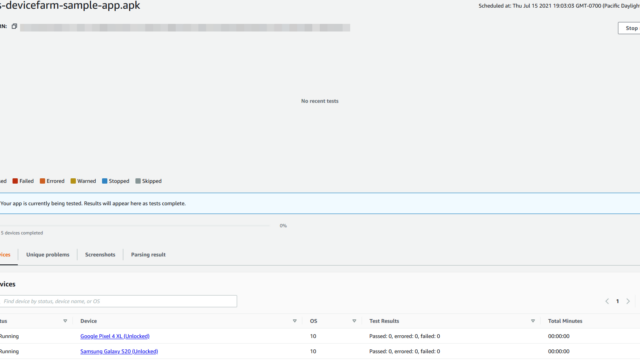Go to the previous page with left chevron

click(x=607, y=301)
